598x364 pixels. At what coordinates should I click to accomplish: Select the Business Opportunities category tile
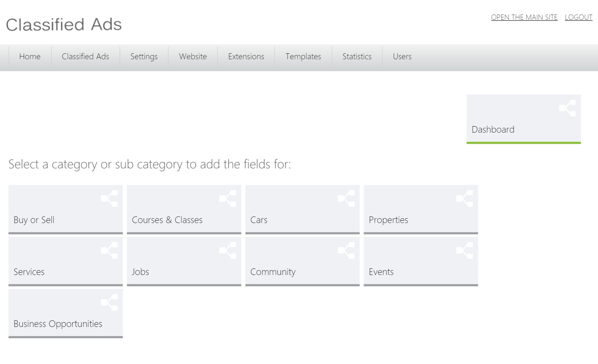[x=57, y=324]
